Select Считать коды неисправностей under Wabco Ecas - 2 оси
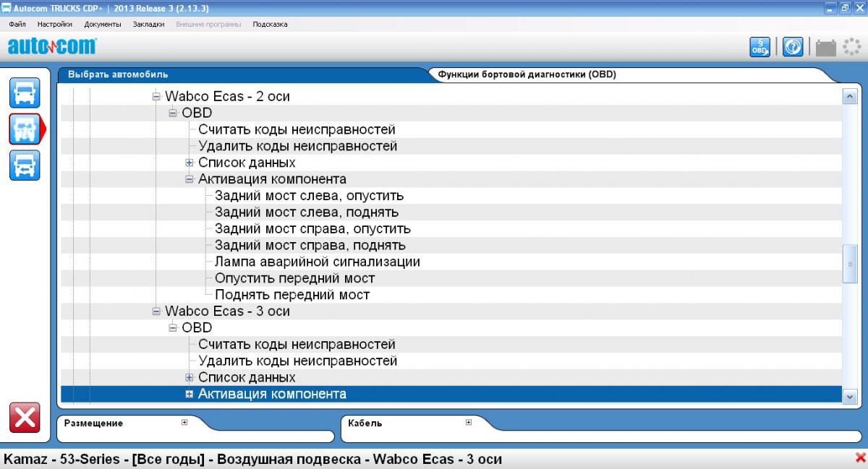The height and width of the screenshot is (469, 868). click(297, 130)
